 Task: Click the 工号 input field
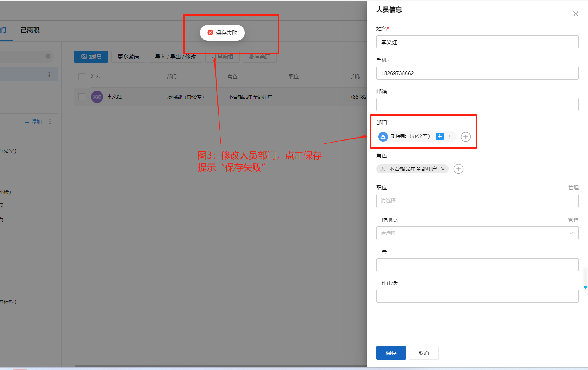(478, 265)
